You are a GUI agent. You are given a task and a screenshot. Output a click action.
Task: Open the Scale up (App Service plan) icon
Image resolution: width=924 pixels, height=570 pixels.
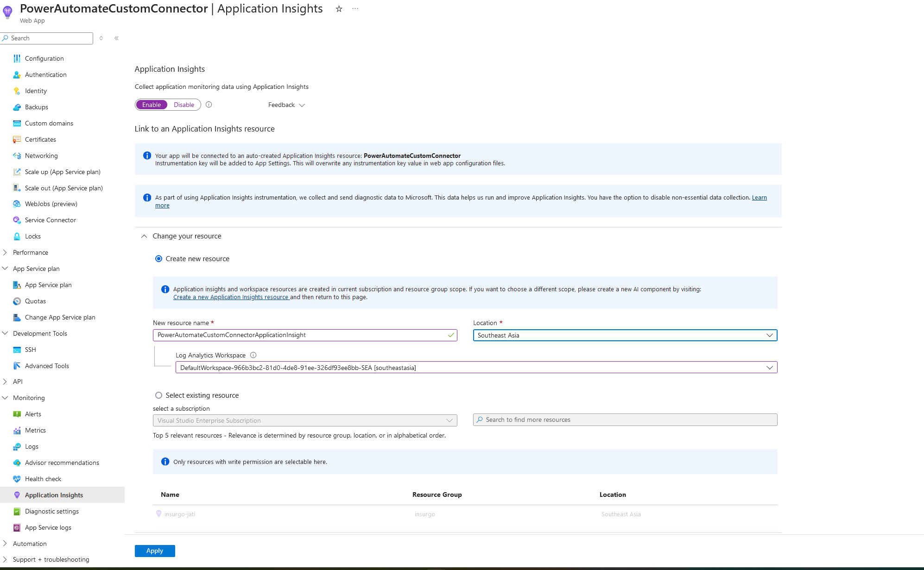pos(17,172)
